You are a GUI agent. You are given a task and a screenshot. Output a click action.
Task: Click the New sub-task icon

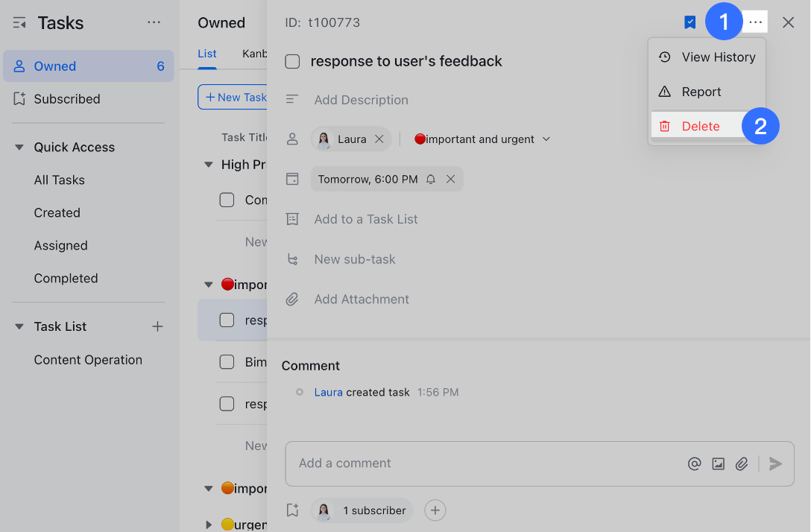click(x=292, y=259)
